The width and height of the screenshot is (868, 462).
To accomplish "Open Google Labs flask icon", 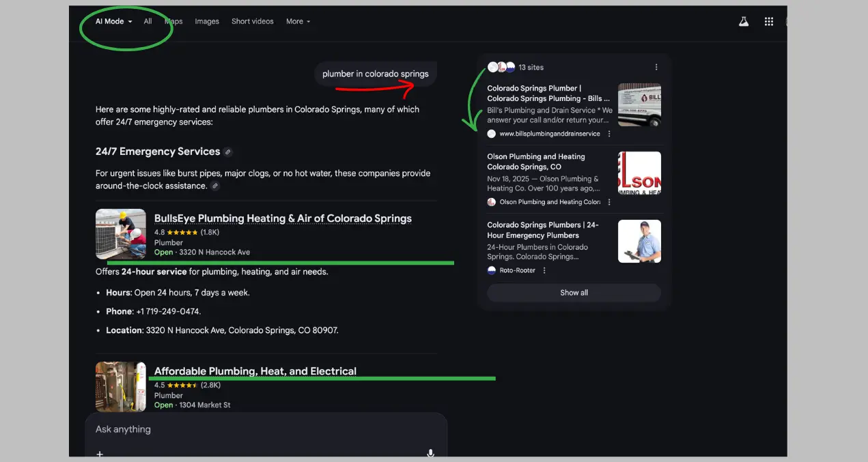I will pyautogui.click(x=744, y=22).
